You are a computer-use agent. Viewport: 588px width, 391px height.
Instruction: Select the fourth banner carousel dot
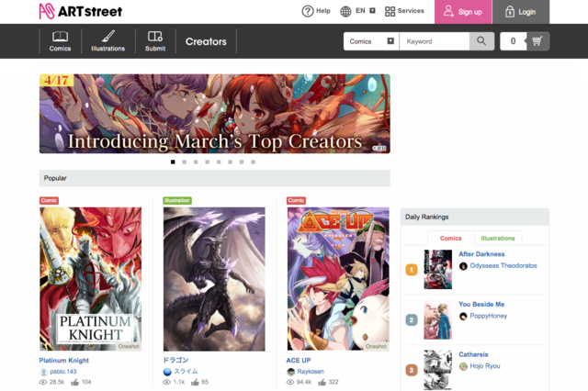click(207, 162)
